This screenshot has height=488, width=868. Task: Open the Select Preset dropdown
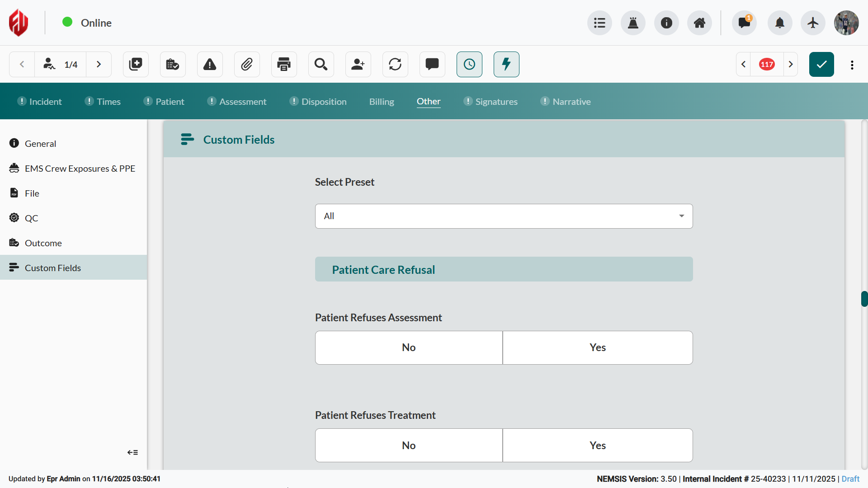(504, 216)
